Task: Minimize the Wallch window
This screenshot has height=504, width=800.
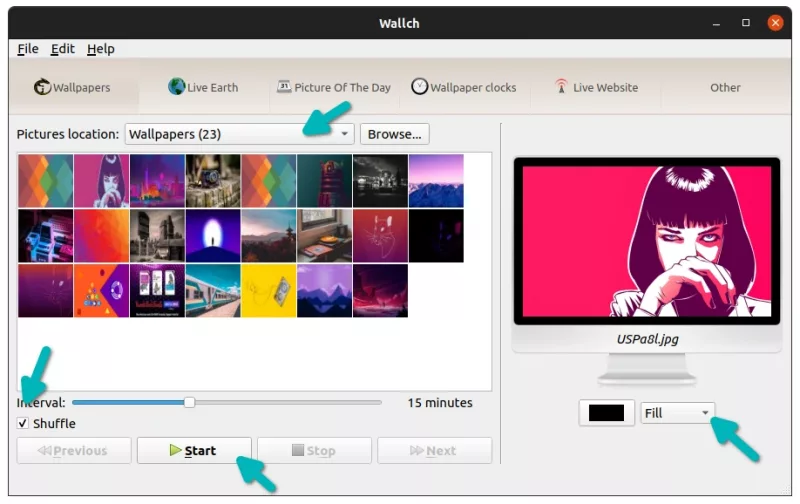Action: click(x=716, y=23)
